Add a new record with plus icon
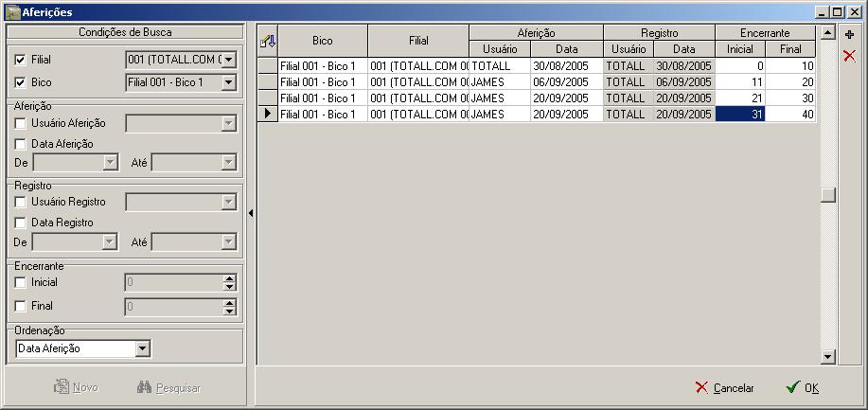Screen dimensions: 868x410 850,35
